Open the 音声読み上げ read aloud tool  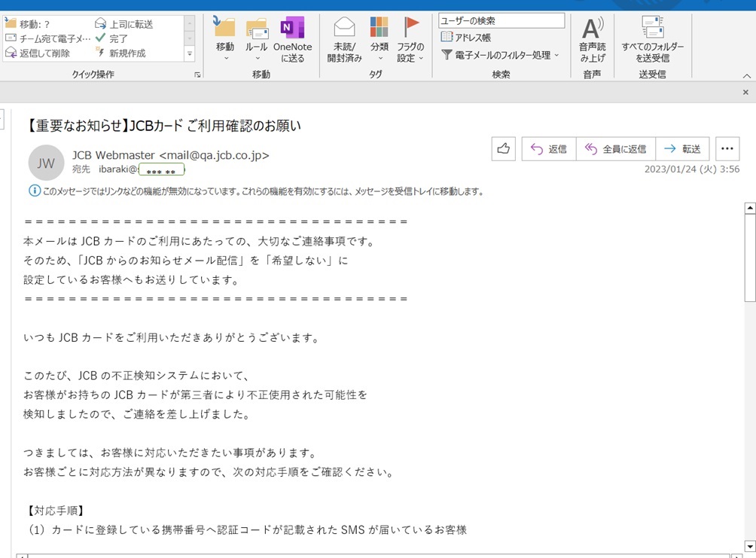pyautogui.click(x=592, y=29)
